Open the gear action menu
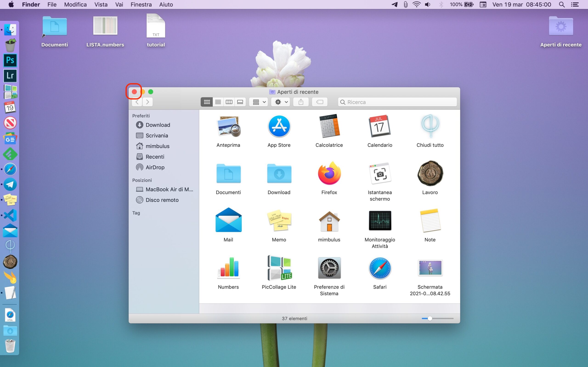 coord(281,102)
